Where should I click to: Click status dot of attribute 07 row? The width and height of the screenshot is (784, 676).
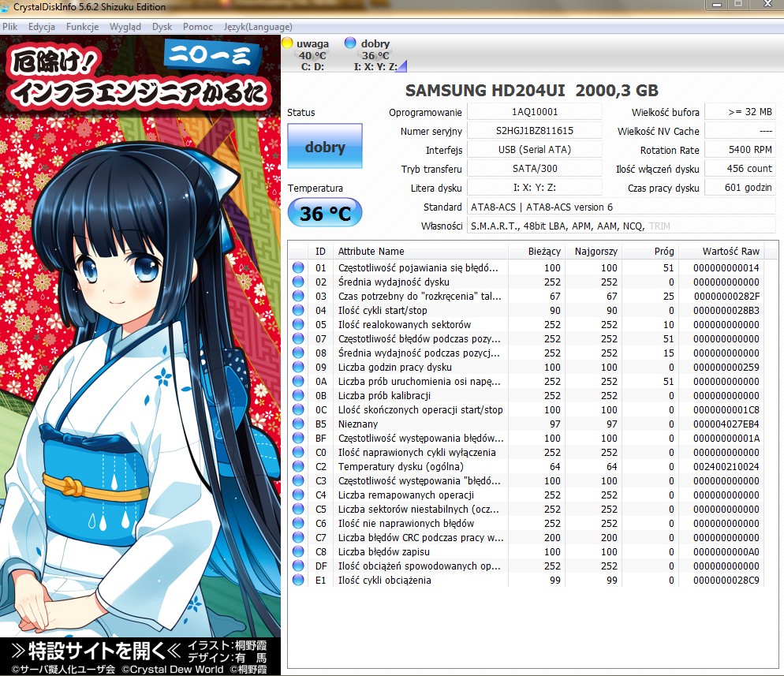tap(298, 338)
